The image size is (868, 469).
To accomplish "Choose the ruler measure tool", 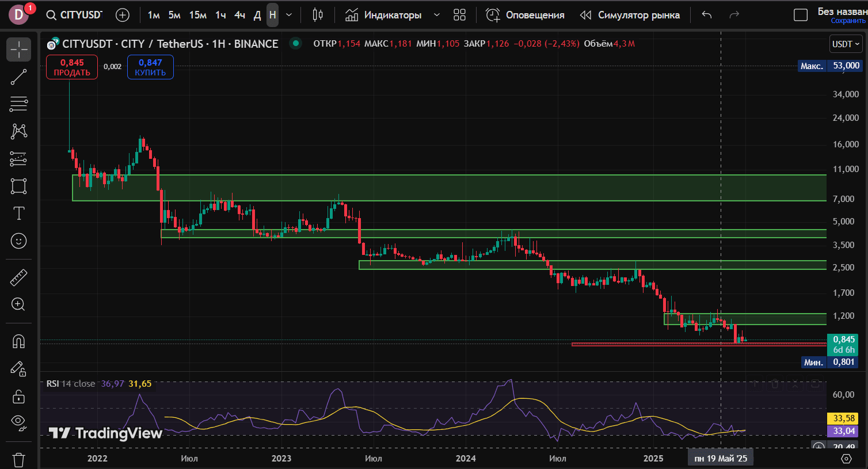I will coord(18,277).
